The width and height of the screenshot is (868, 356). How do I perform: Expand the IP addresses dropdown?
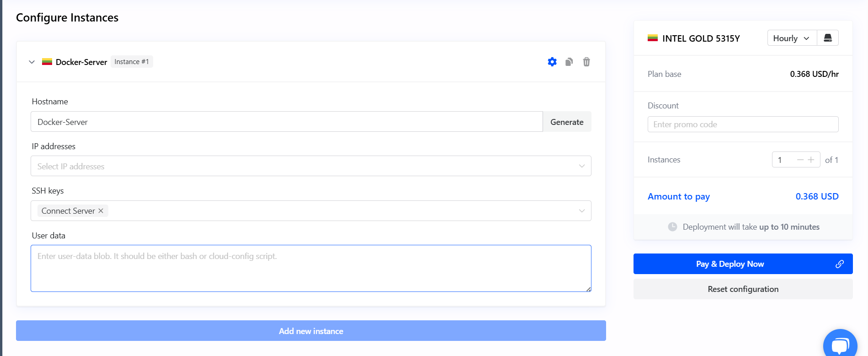(581, 166)
